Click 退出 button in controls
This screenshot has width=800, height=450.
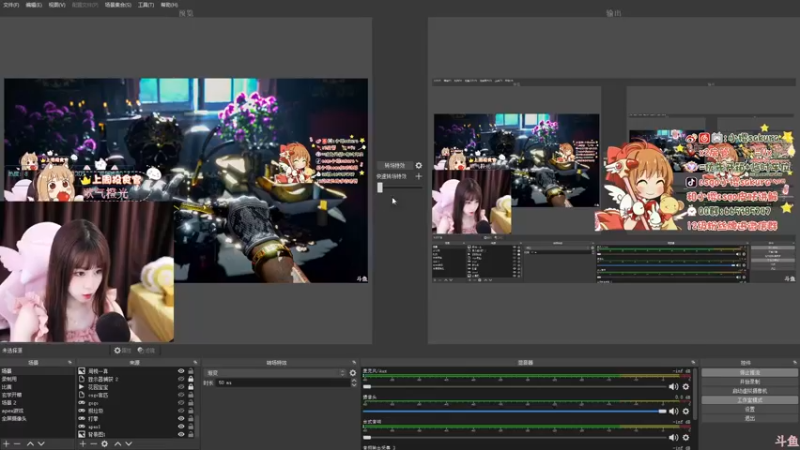(x=749, y=418)
